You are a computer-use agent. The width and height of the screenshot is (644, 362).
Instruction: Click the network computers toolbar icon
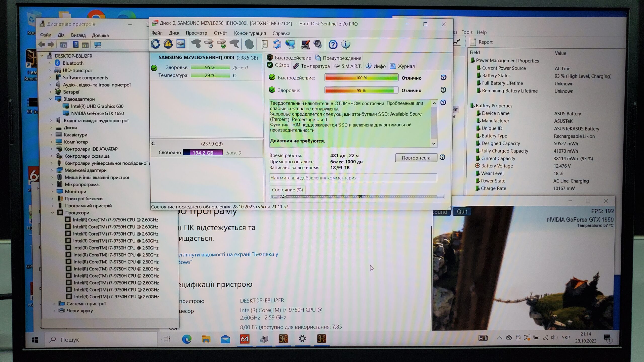pos(290,44)
